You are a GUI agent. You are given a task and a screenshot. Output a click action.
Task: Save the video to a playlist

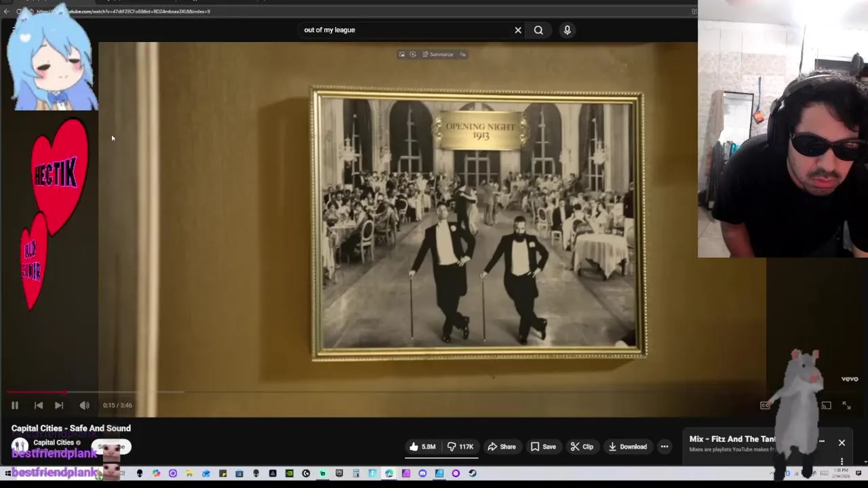pos(543,447)
